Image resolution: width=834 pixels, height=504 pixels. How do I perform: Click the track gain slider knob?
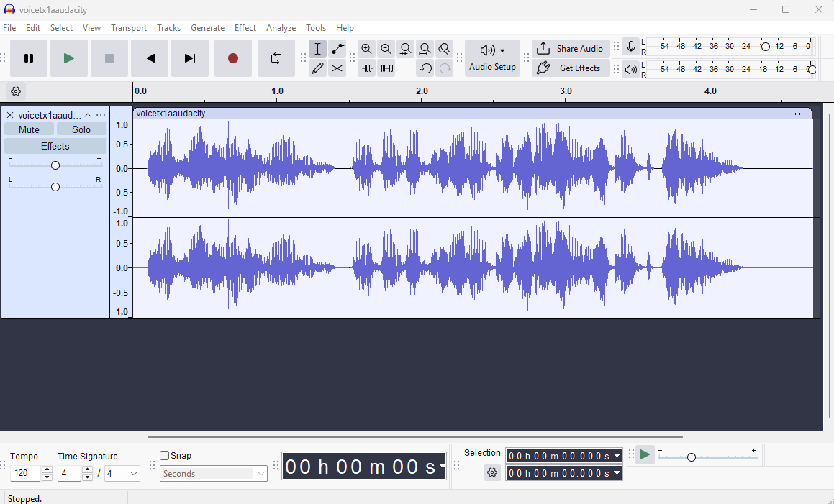[x=55, y=165]
